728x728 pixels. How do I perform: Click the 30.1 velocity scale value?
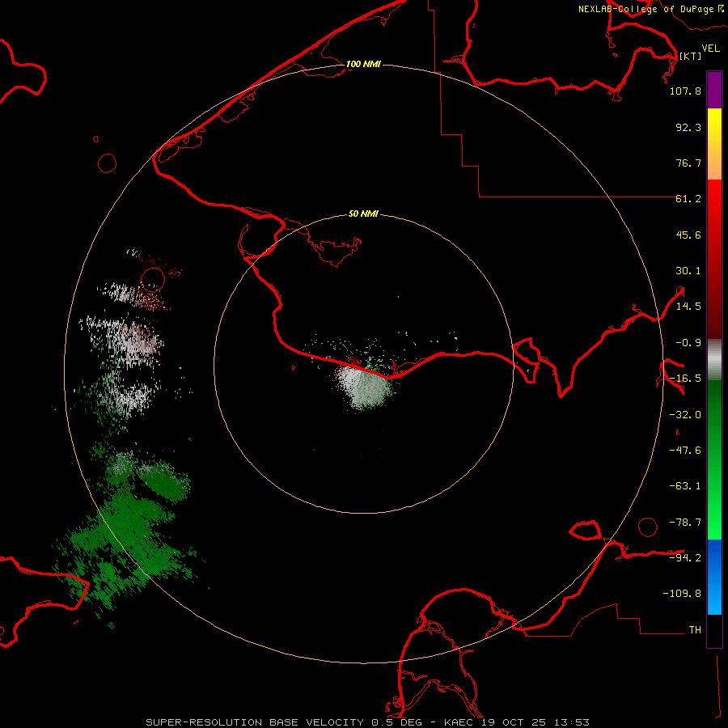pyautogui.click(x=688, y=271)
